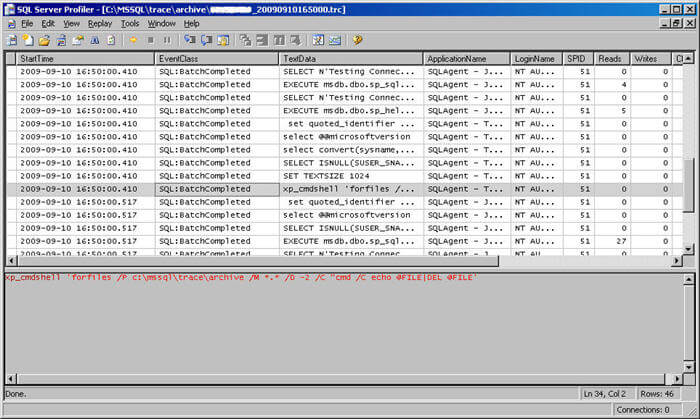Open the View menu
This screenshot has width=700, height=419.
[x=71, y=24]
